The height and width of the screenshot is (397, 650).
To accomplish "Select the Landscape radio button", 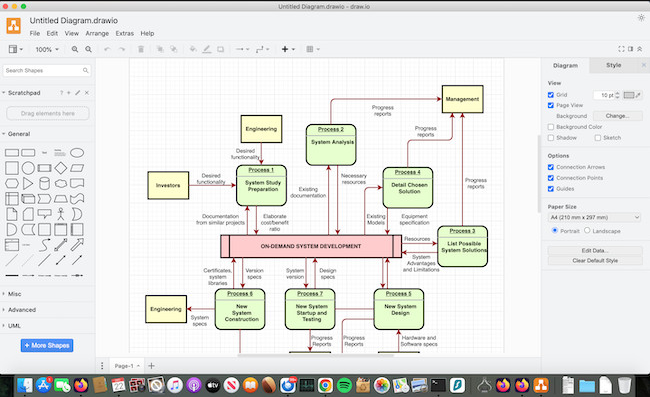I will [587, 230].
